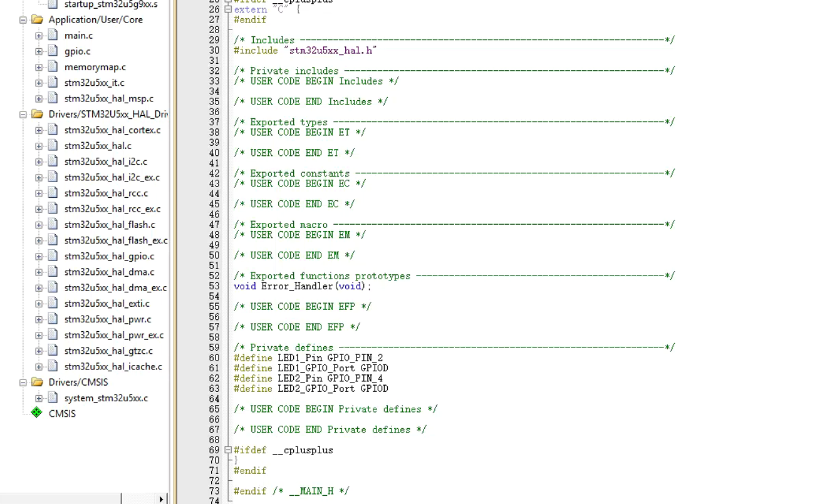Click the file icon next to main.c

click(51, 35)
